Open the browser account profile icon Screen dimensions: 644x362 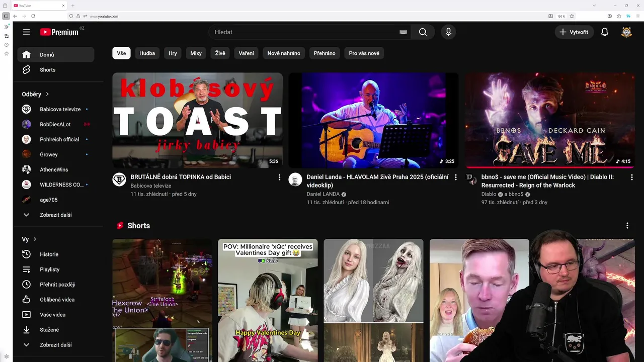pos(610,16)
